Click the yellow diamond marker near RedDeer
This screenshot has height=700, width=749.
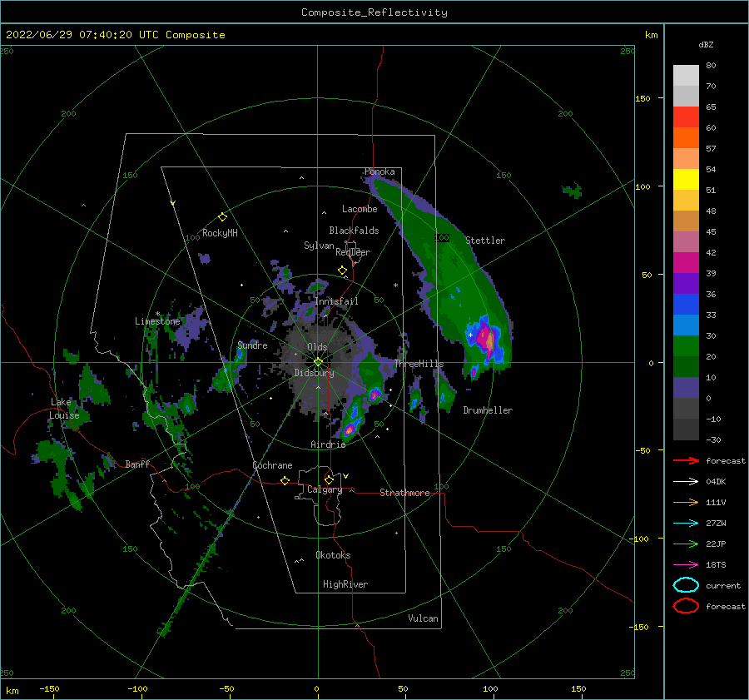(x=343, y=271)
